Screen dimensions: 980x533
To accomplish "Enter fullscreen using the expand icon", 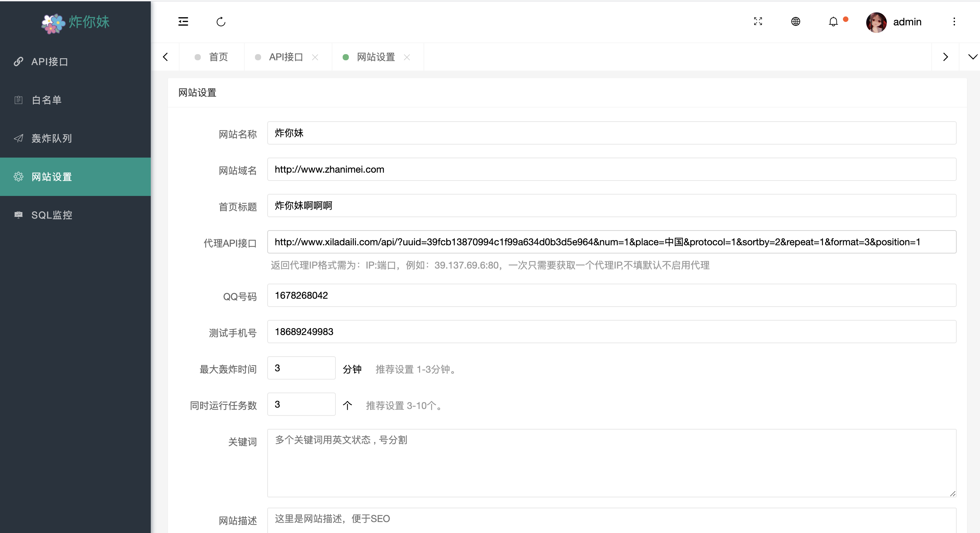I will (758, 22).
